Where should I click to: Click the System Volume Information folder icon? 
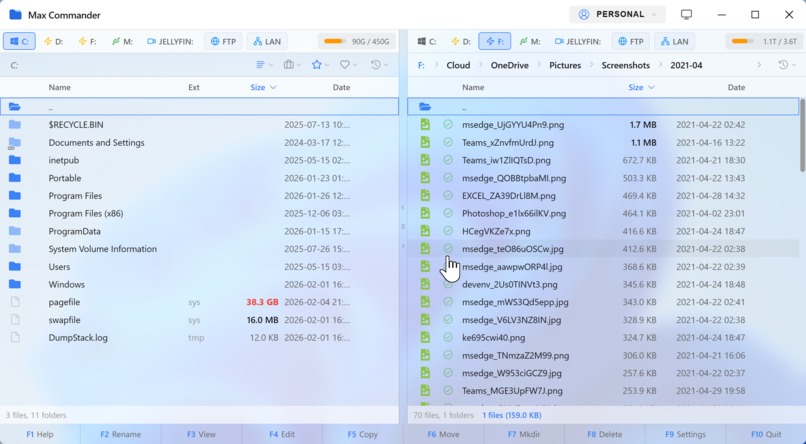point(15,249)
